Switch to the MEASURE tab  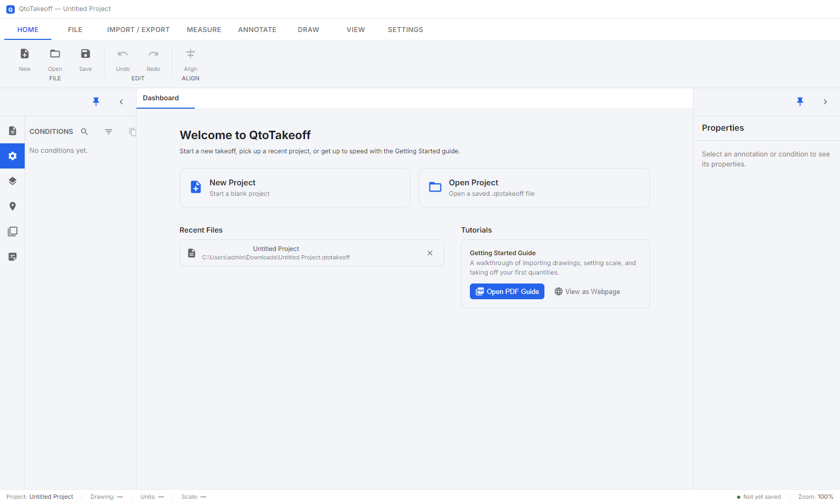click(204, 30)
